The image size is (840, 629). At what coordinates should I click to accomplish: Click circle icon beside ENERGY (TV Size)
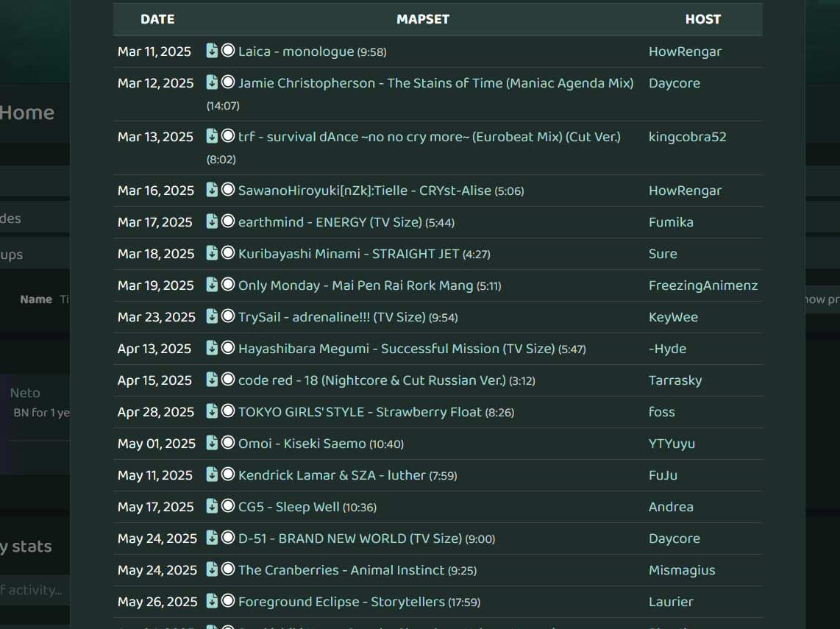[x=228, y=221]
